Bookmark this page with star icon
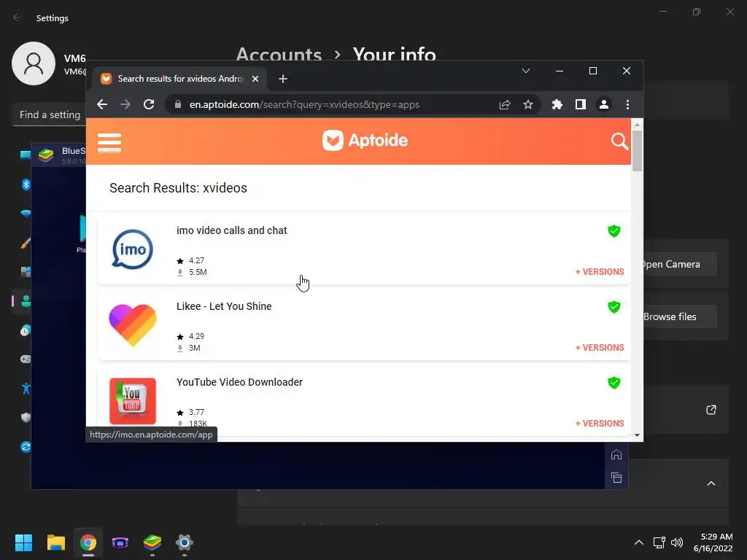Screen dimensions: 747x560 tap(528, 105)
